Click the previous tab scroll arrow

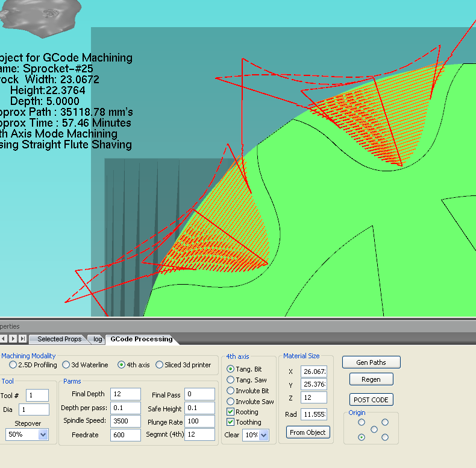point(4,339)
